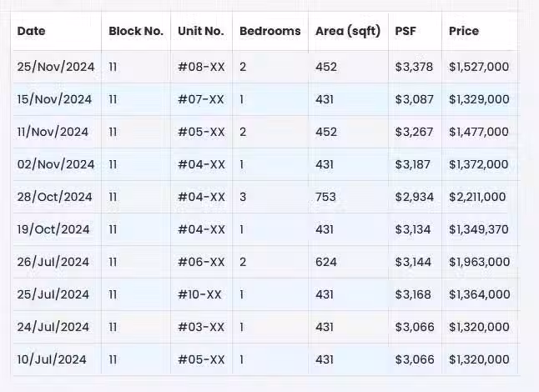Click the Date column header
539x392 pixels.
pos(31,31)
